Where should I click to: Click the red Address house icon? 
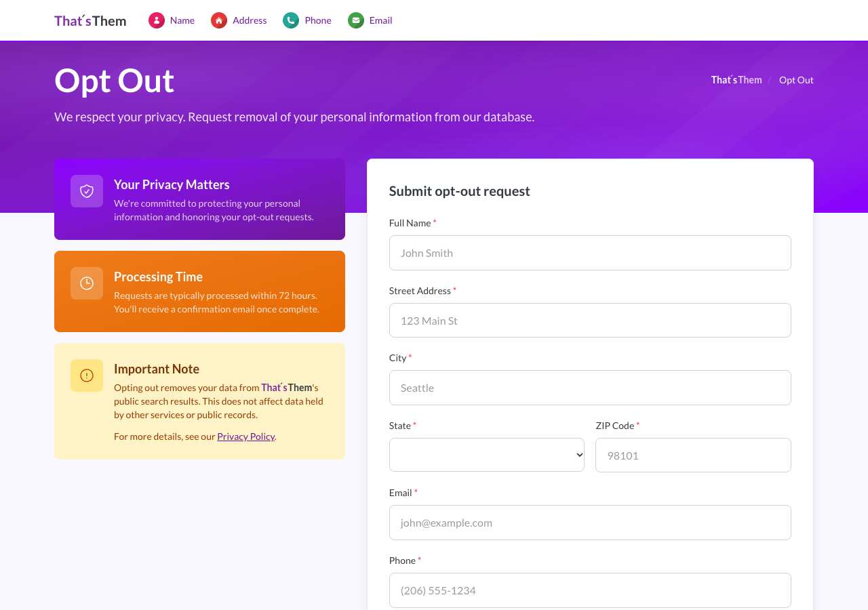click(x=219, y=20)
